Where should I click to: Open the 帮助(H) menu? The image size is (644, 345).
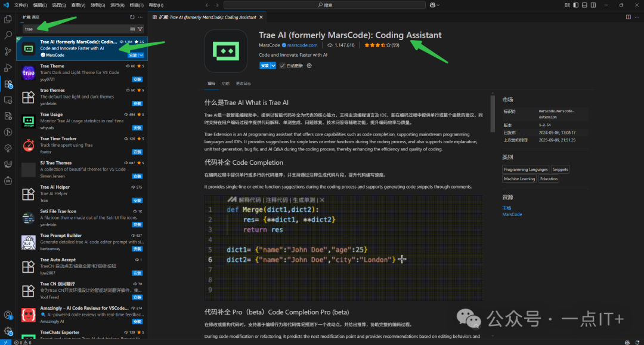156,5
